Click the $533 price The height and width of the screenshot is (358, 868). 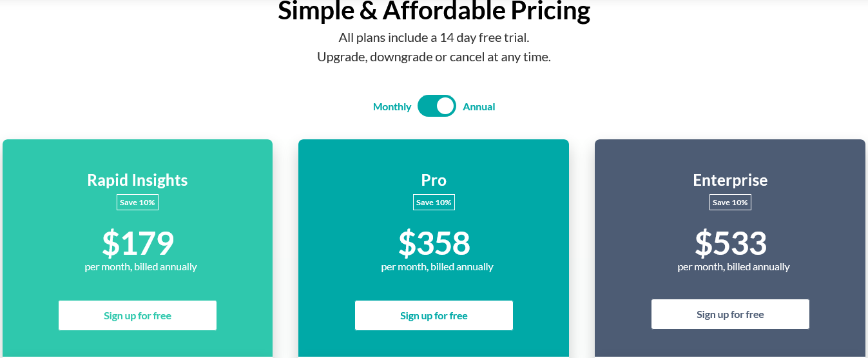[731, 243]
